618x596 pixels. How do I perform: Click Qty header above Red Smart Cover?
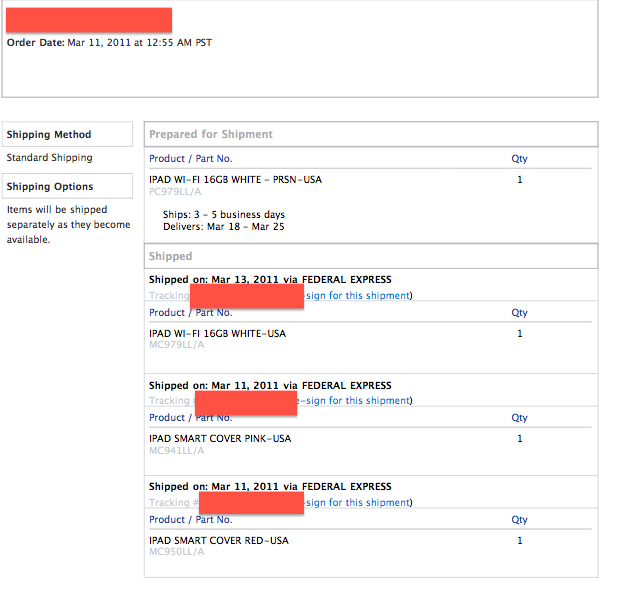(x=519, y=520)
